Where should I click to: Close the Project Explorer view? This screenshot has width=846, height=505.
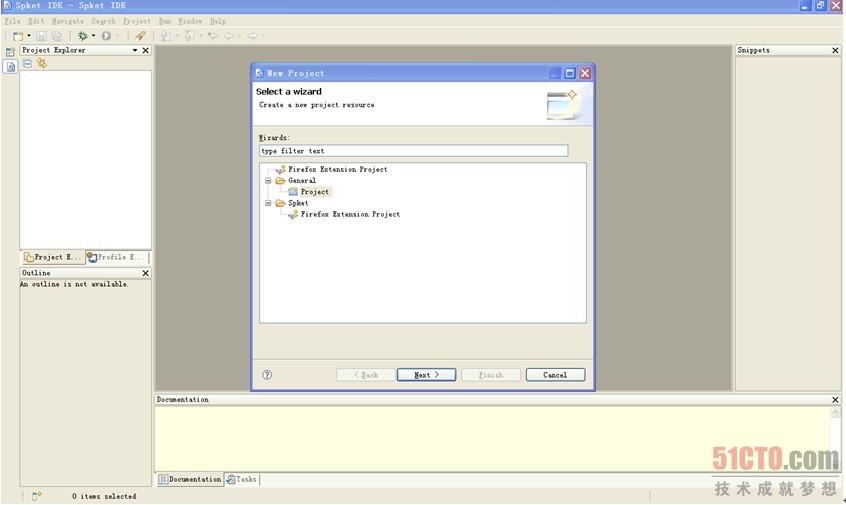click(145, 50)
